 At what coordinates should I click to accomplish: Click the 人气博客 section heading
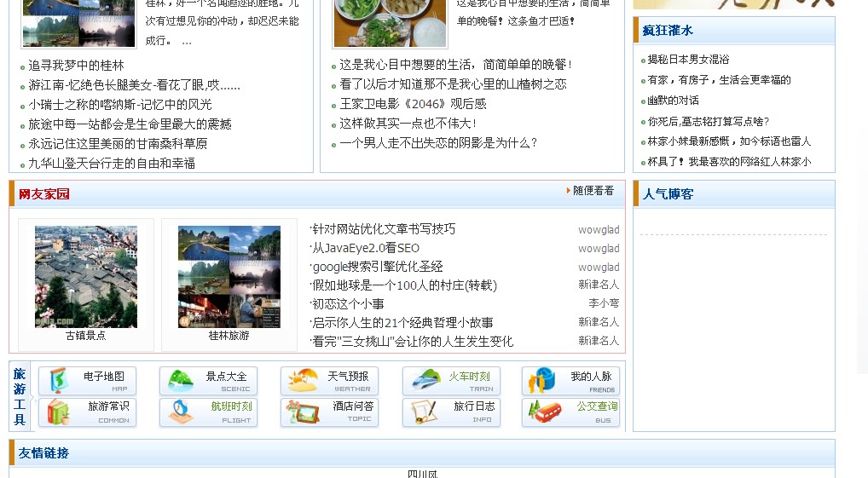(668, 194)
